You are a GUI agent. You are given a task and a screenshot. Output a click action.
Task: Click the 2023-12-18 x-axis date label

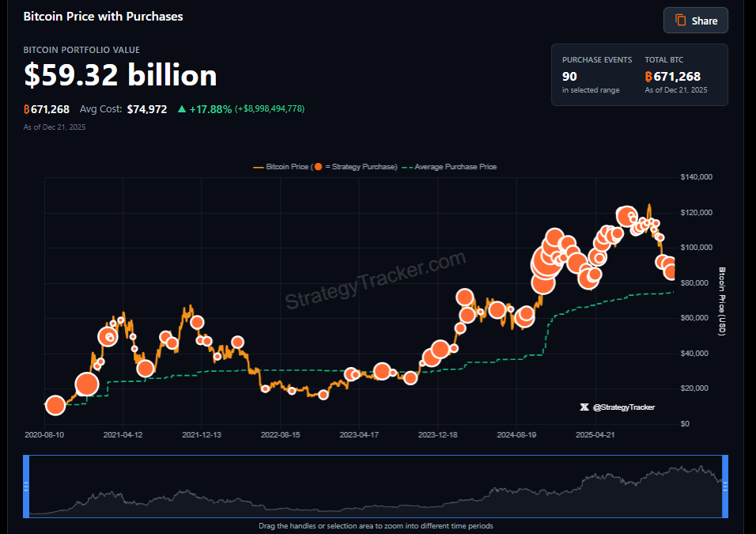tap(438, 434)
